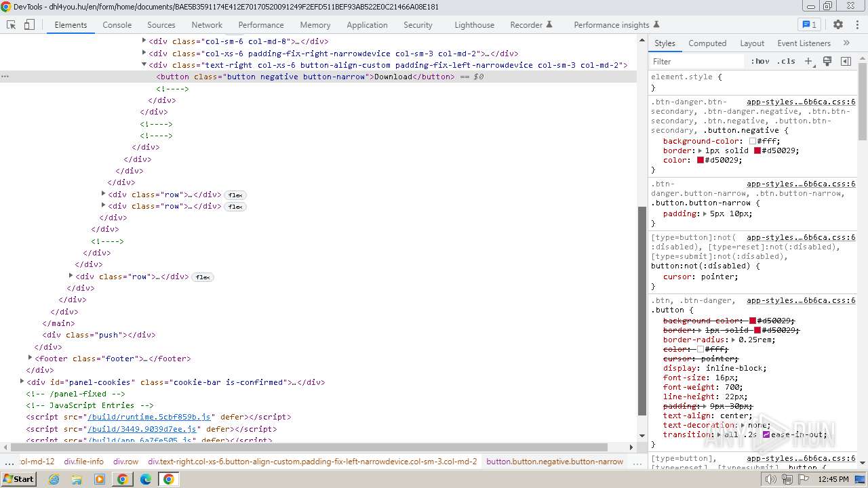Click the Elements tree horizontal scrollbar

pyautogui.click(x=309, y=447)
